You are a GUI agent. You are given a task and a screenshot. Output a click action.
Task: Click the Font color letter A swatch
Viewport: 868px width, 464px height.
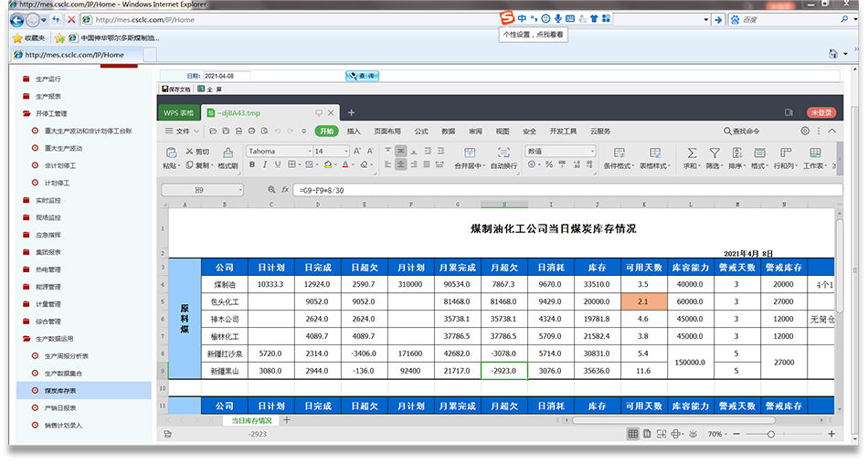coord(345,164)
